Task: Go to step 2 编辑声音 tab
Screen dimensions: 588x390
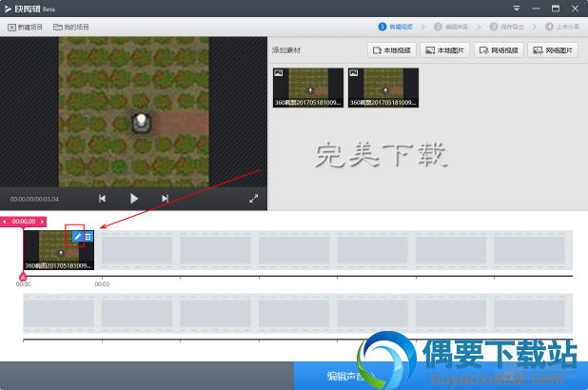Action: (451, 27)
